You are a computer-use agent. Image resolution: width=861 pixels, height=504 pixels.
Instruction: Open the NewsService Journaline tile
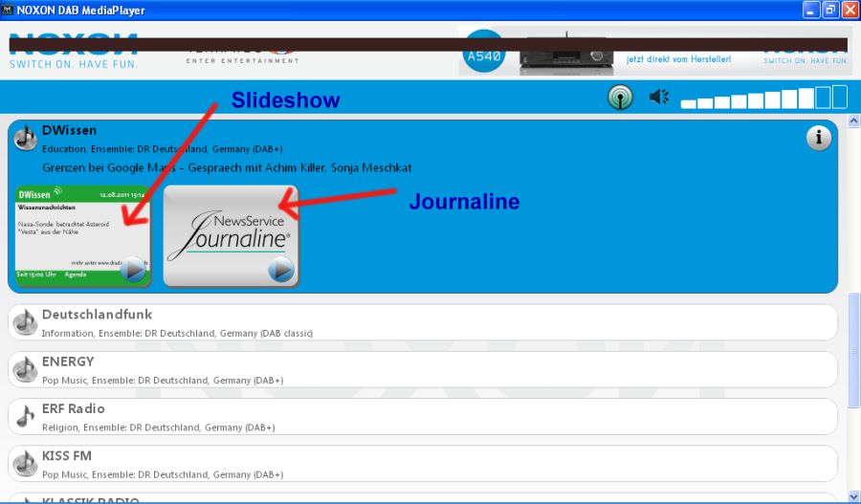[231, 235]
